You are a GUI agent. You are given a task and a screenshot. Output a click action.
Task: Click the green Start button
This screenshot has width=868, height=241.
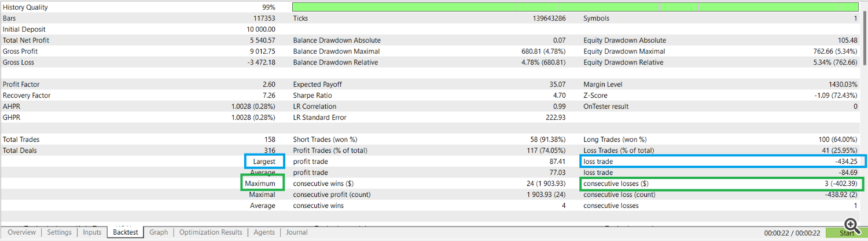coord(846,233)
